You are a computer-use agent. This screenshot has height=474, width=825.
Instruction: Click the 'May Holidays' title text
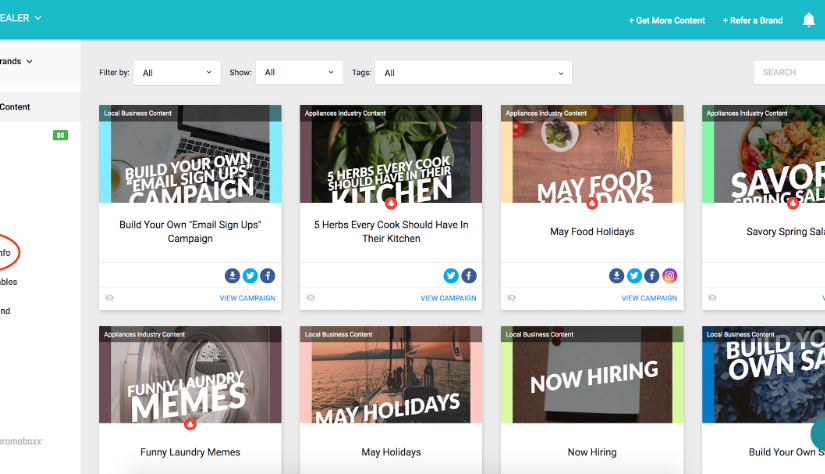point(391,452)
